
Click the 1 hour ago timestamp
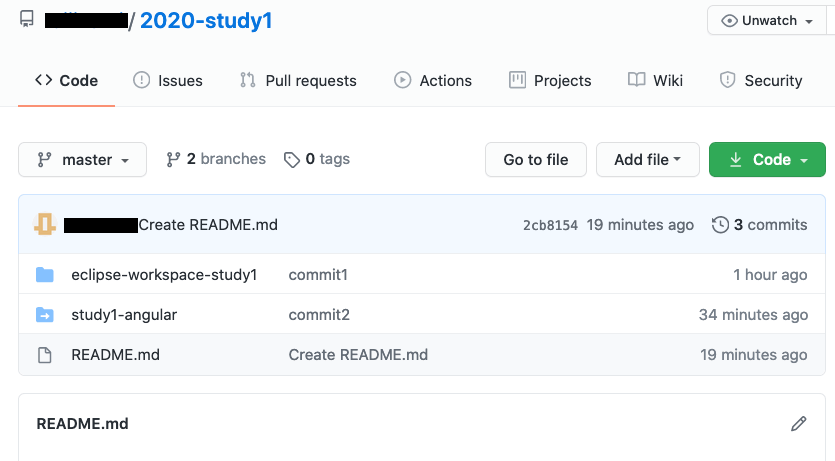click(770, 275)
